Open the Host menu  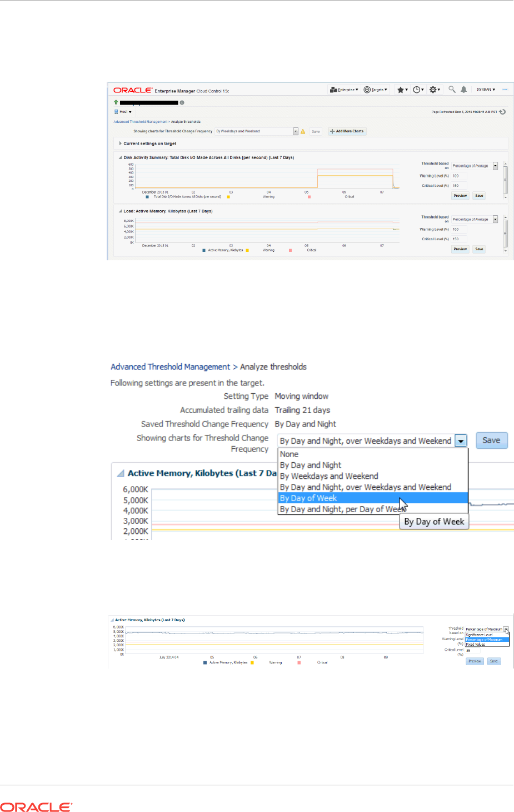pos(123,112)
